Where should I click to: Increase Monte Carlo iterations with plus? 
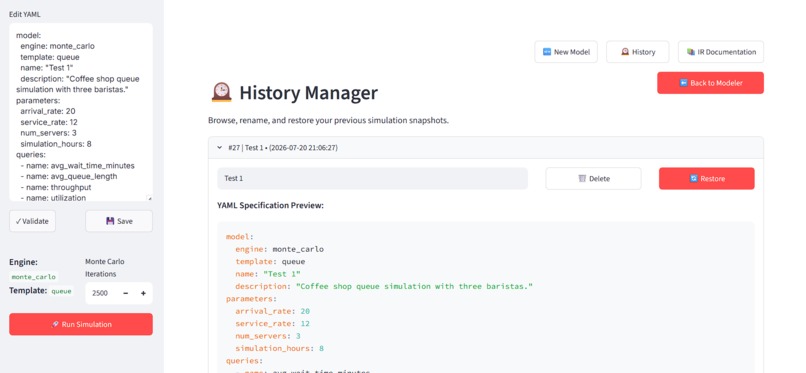[x=143, y=293]
